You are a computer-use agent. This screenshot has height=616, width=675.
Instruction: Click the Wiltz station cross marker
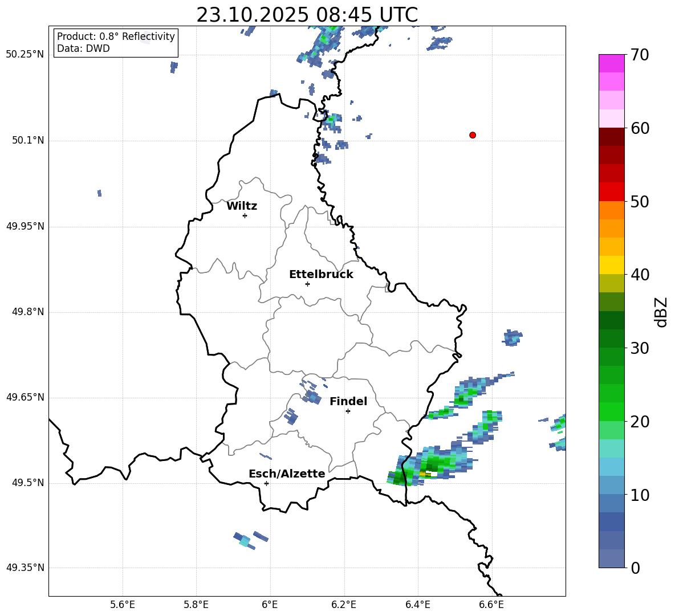[245, 215]
